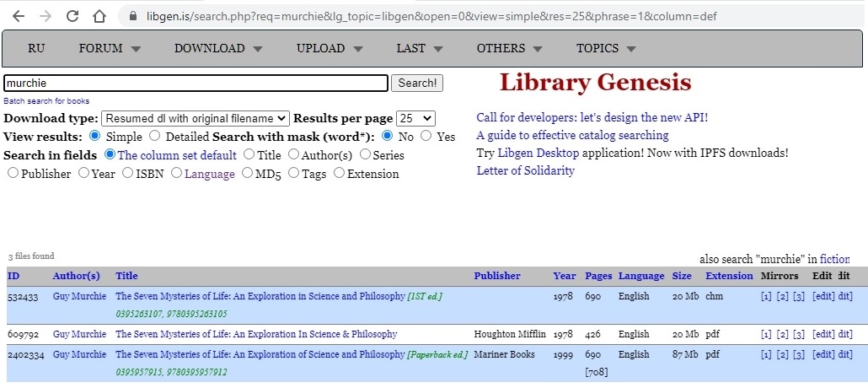Screen dimensions: 868x388
Task: Click the browser forward arrow
Action: click(46, 16)
